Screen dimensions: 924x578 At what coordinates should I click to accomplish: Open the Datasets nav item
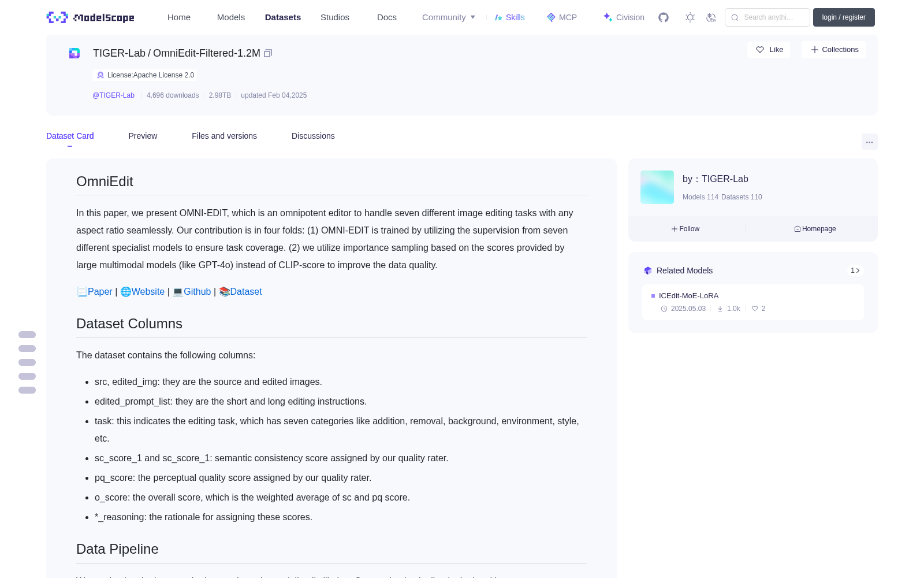click(283, 17)
